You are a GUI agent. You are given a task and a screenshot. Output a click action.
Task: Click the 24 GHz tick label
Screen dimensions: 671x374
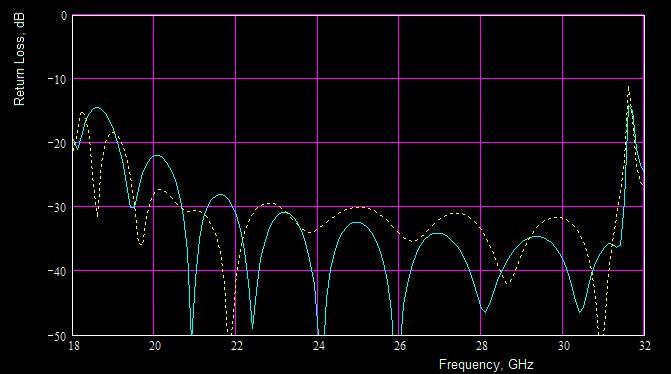point(318,346)
